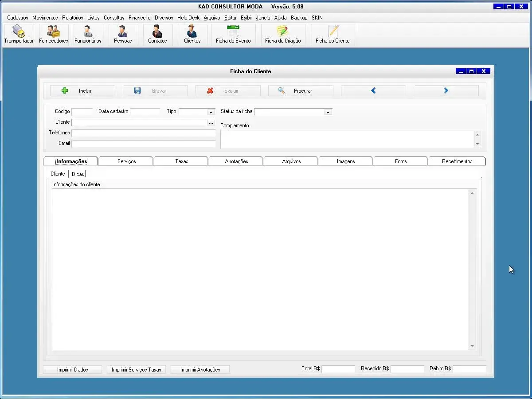Image resolution: width=532 pixels, height=399 pixels.
Task: Open the Transportador truck icon
Action: pyautogui.click(x=19, y=32)
